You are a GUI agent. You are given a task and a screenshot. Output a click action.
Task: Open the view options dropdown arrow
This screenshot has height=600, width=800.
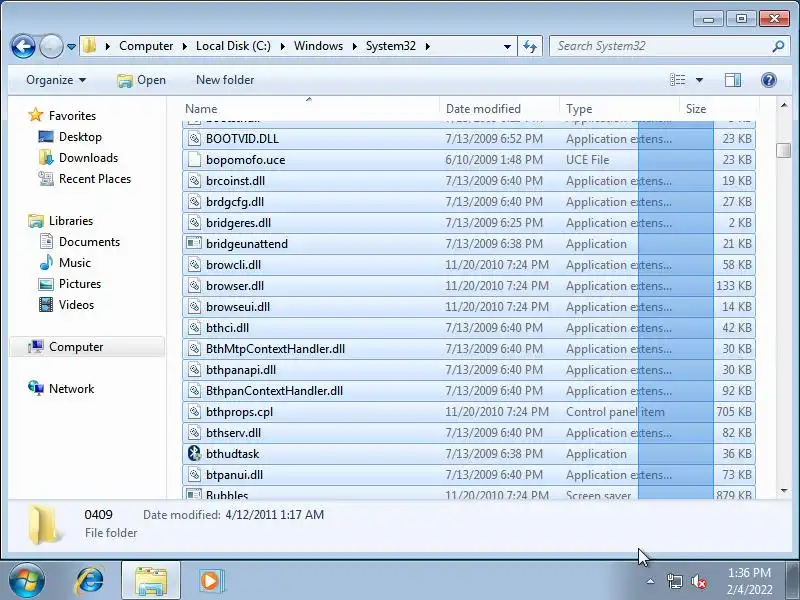tap(699, 80)
